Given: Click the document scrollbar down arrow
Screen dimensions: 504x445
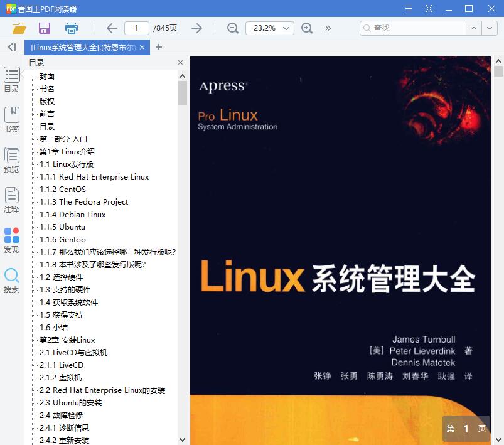Looking at the screenshot, I should coord(498,440).
